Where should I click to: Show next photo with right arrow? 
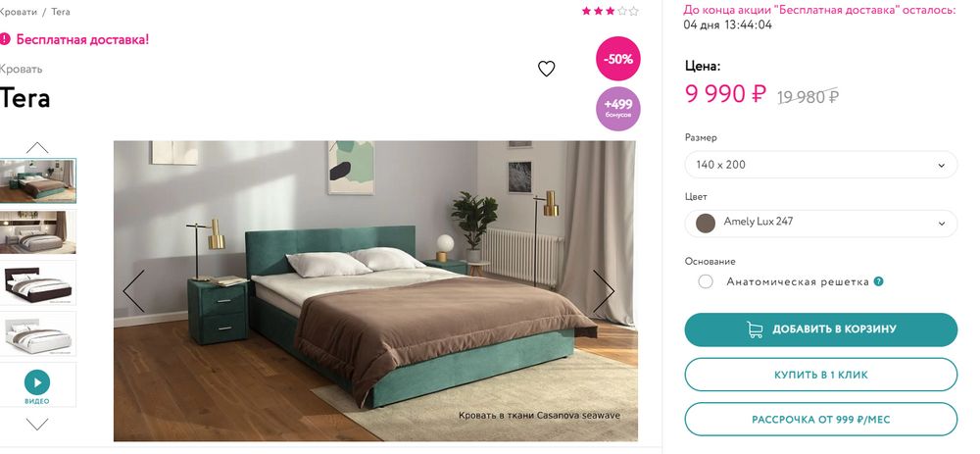point(603,291)
